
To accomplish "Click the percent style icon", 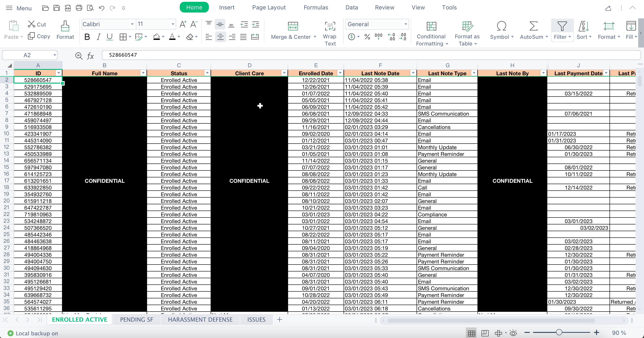I will tap(367, 37).
